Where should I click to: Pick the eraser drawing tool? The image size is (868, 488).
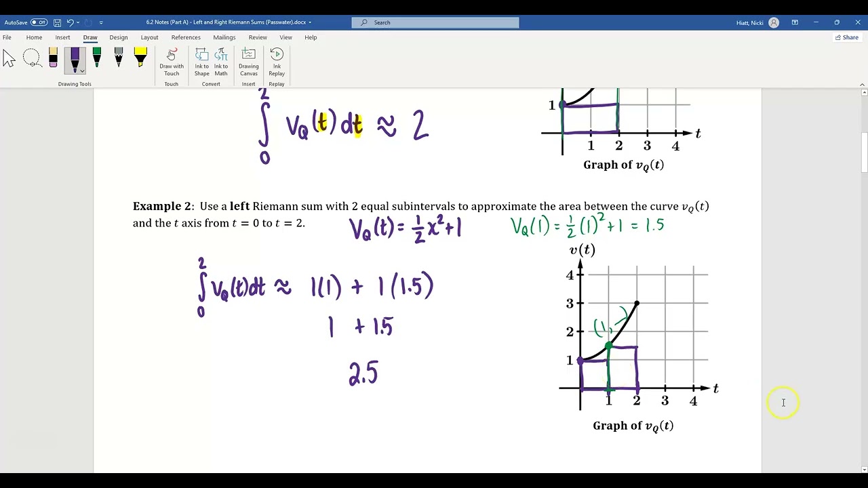pos(53,59)
